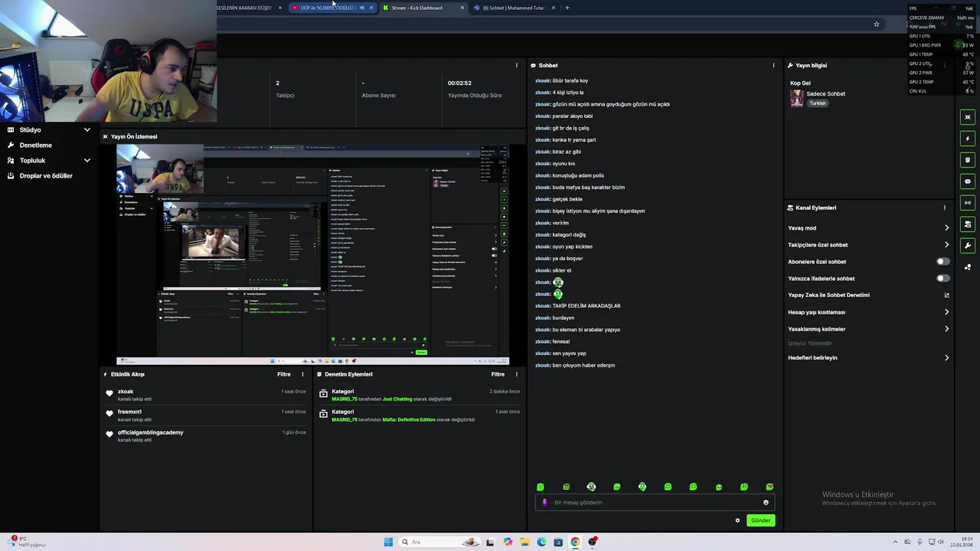This screenshot has width=980, height=551.
Task: Click the Turkish language tag
Action: (x=818, y=103)
